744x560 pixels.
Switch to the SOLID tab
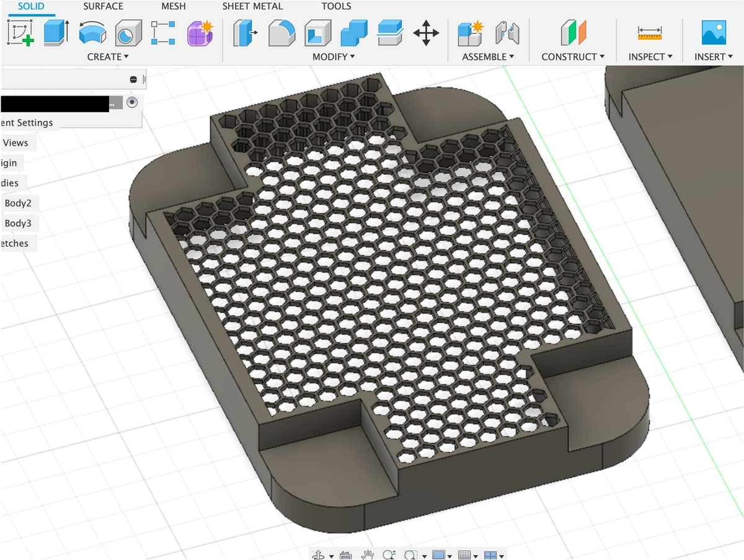click(x=31, y=6)
